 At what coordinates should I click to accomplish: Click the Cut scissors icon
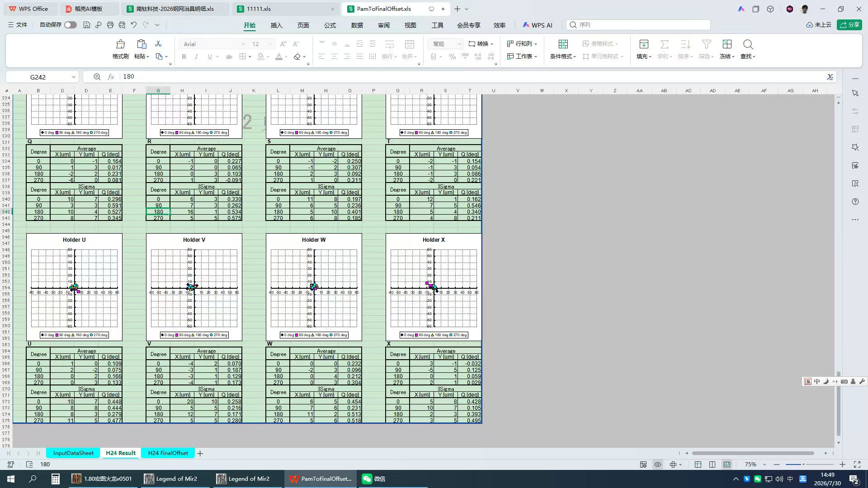point(158,44)
